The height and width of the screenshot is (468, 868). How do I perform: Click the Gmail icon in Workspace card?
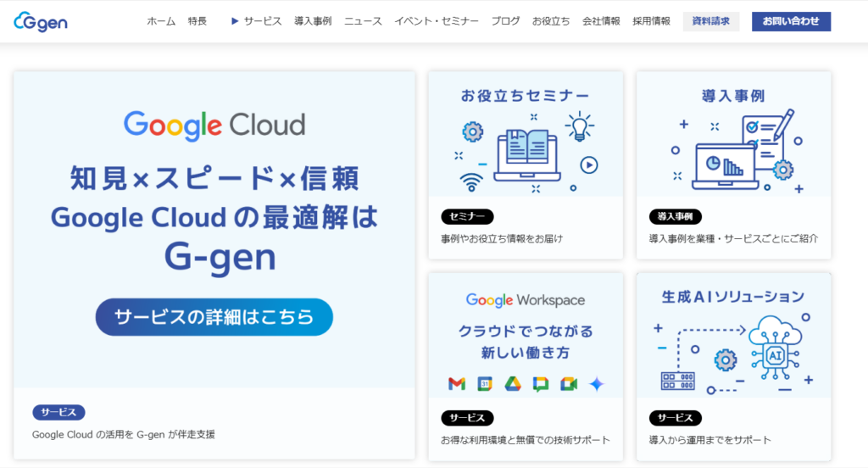click(x=457, y=384)
